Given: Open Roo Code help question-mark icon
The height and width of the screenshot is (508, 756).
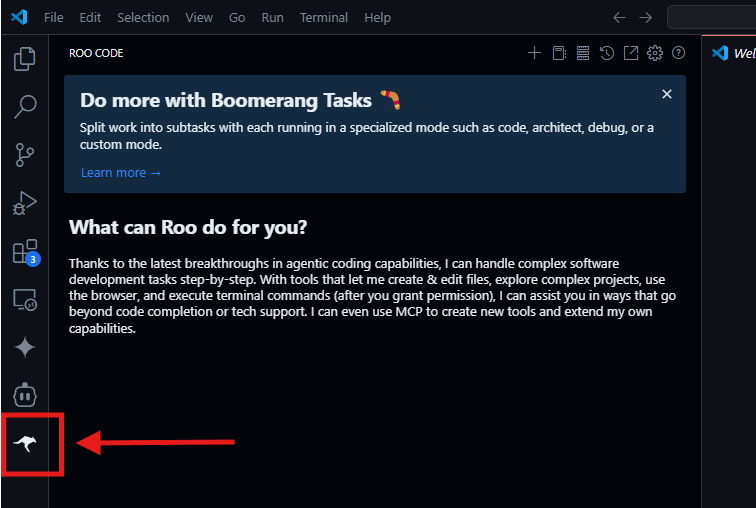Looking at the screenshot, I should coord(678,53).
